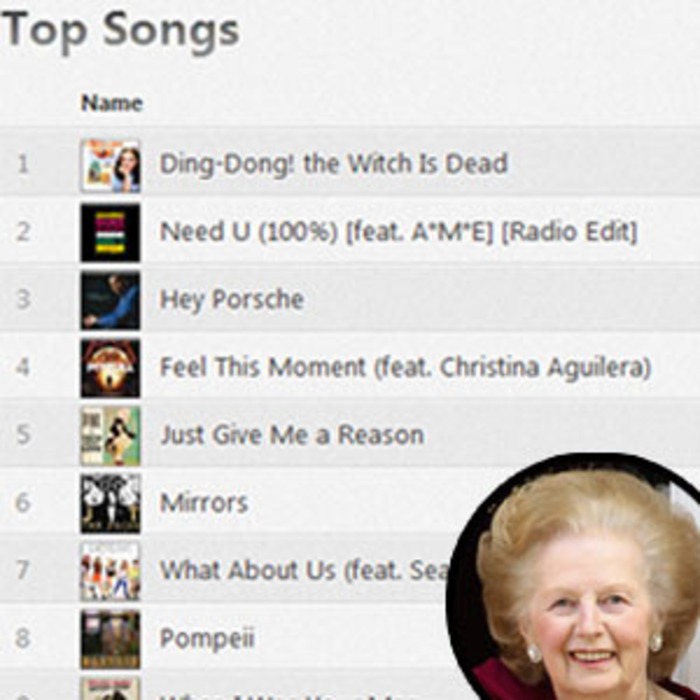
Task: Open the Hey Porsche song title
Action: pos(232,300)
